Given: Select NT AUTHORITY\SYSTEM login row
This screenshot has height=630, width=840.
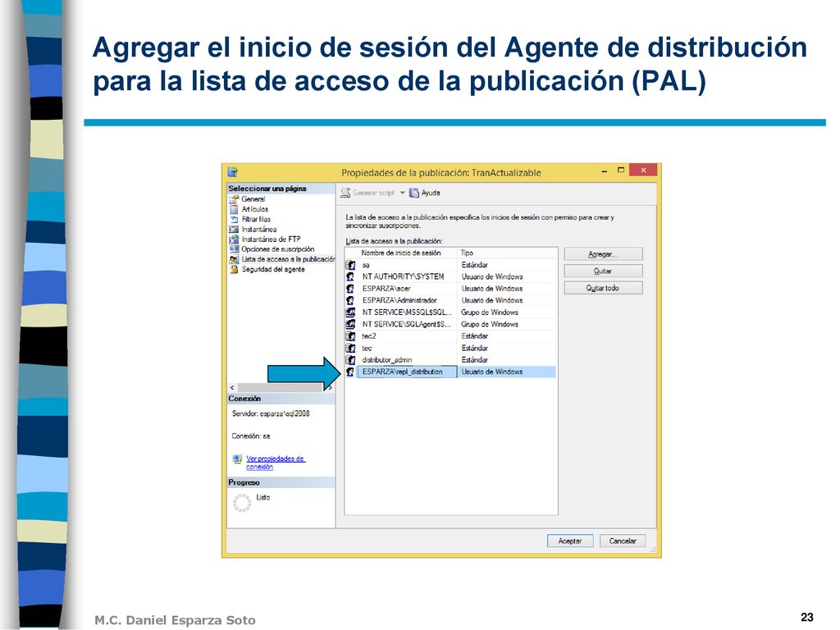Looking at the screenshot, I should pyautogui.click(x=450, y=277).
